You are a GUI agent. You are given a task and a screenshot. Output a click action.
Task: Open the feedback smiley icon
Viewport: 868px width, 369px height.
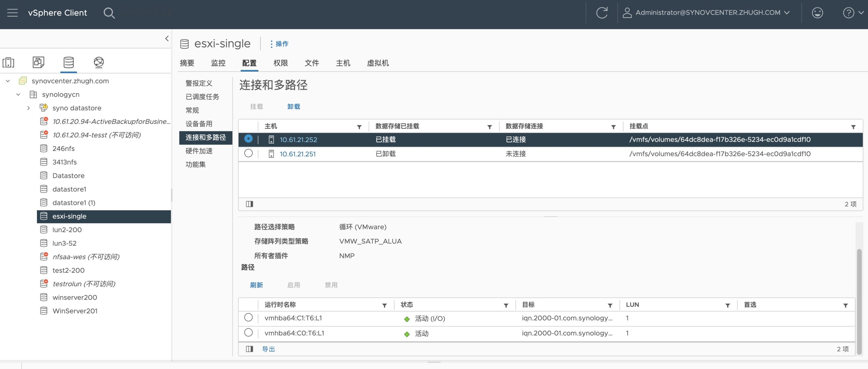[817, 13]
